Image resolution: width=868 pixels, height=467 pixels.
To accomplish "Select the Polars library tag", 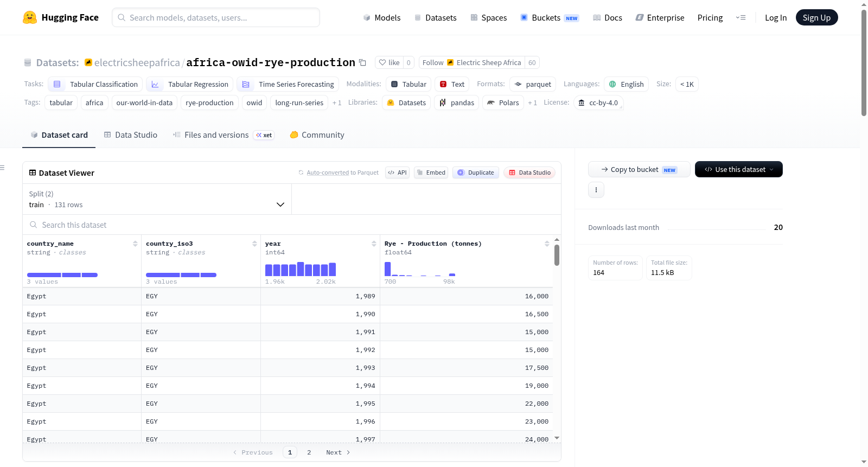I will (x=503, y=103).
